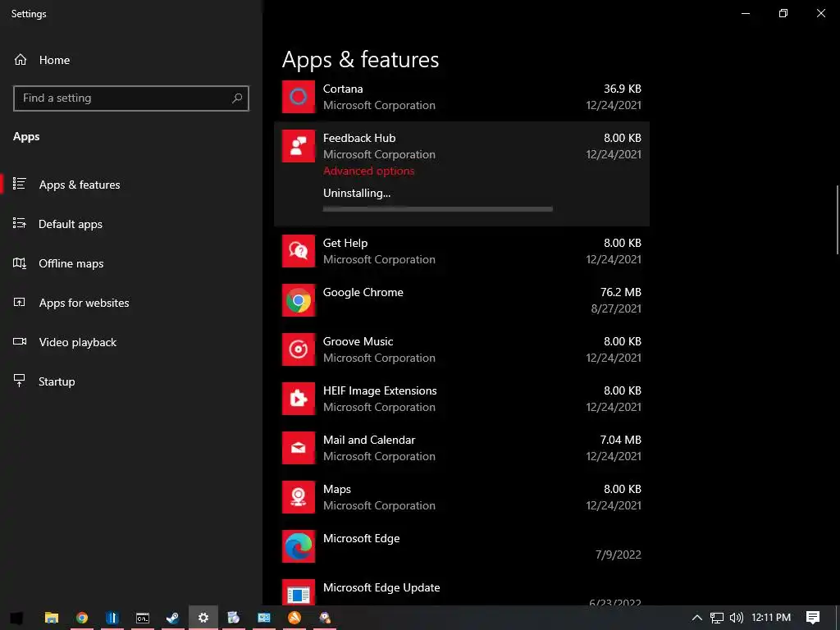
Task: Click the Uninstalling progress bar
Action: (438, 209)
